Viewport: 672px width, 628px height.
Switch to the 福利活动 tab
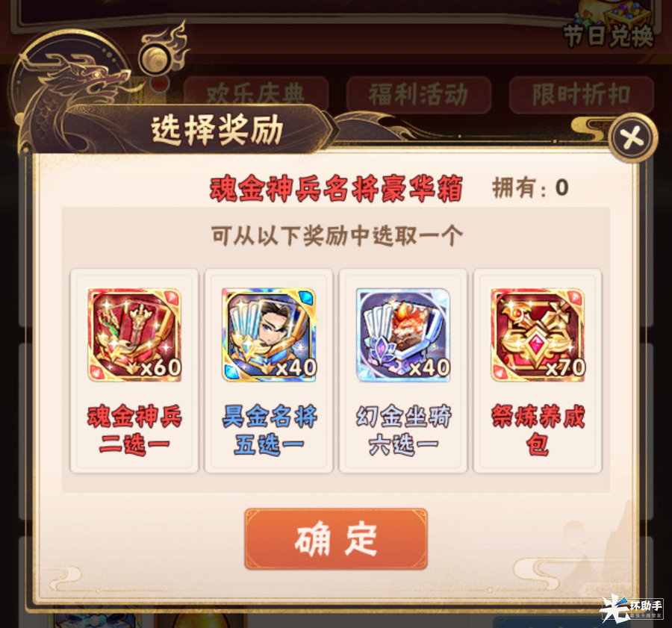(419, 94)
